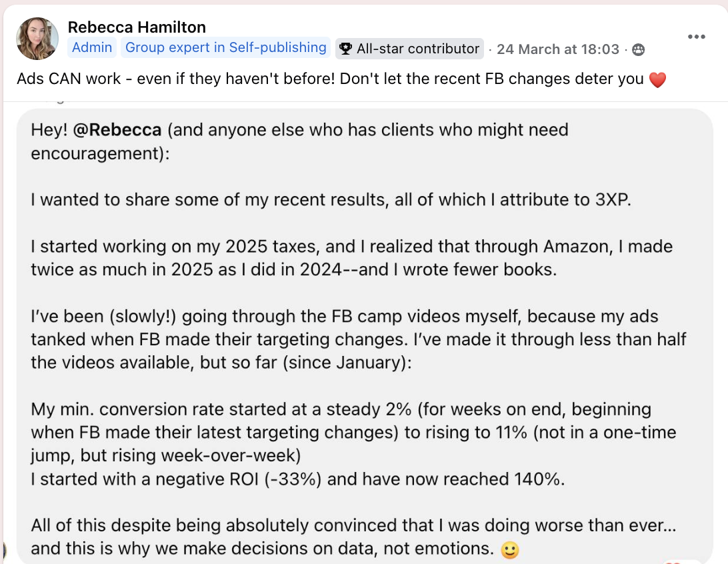Click the audience/privacy icon beside the timestamp
The height and width of the screenshot is (564, 728).
(x=638, y=49)
